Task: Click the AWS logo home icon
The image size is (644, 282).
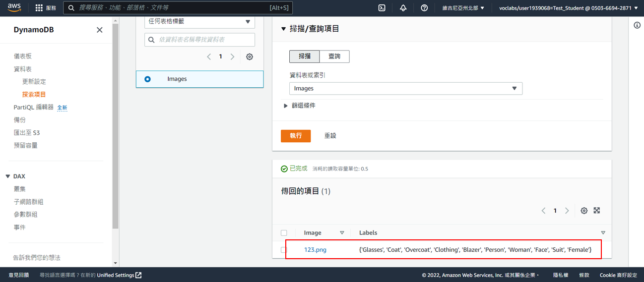Action: tap(15, 7)
